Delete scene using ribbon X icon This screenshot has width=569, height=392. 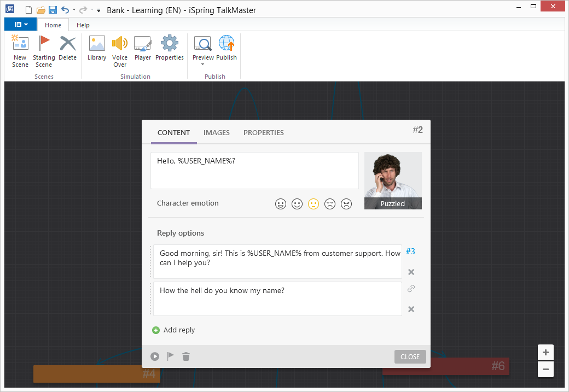coord(67,48)
